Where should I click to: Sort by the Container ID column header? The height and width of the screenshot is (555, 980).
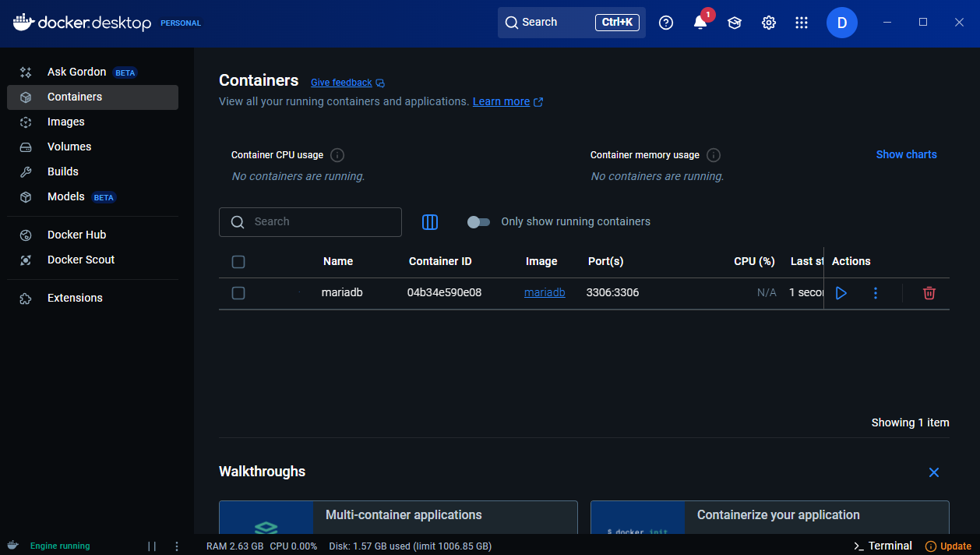tap(440, 261)
